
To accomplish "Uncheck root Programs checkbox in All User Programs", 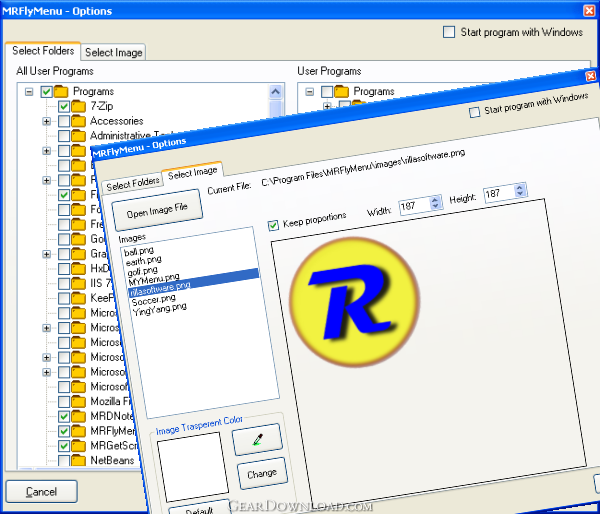I will [46, 92].
